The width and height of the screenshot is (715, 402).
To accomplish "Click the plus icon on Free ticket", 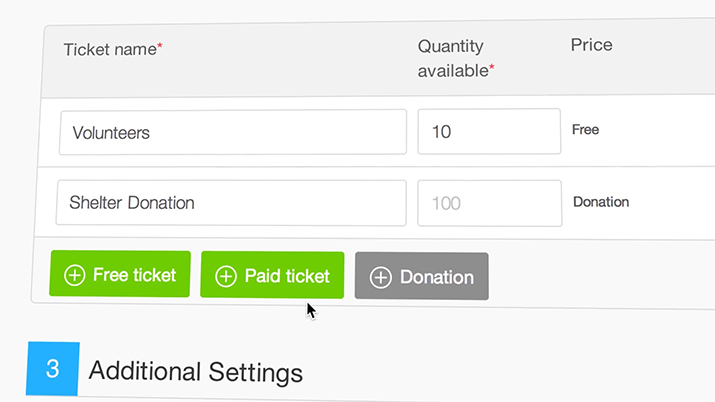I will pos(74,275).
